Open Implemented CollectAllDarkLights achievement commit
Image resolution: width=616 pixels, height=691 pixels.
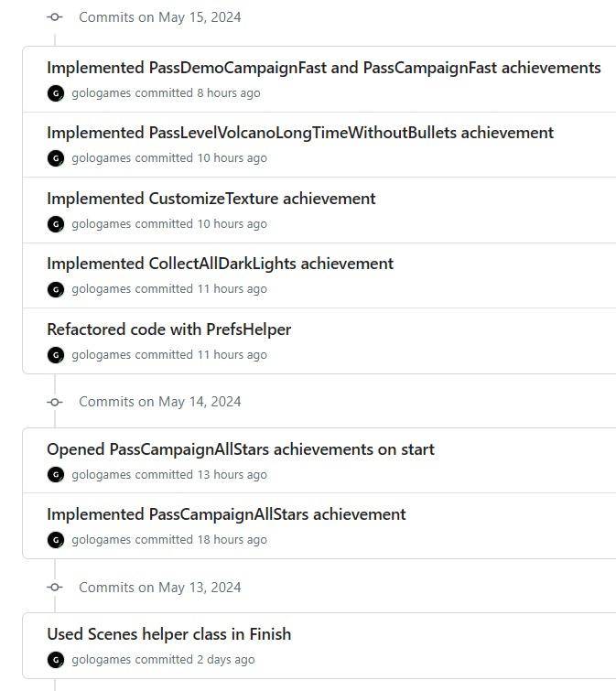[220, 264]
